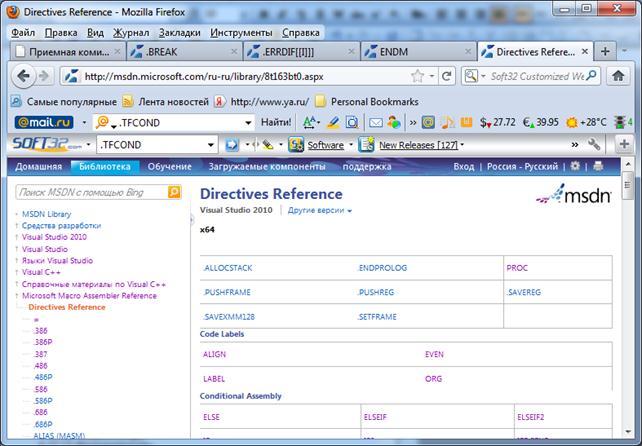Select .486P in sidebar tree
Image resolution: width=642 pixels, height=446 pixels.
pyautogui.click(x=43, y=377)
